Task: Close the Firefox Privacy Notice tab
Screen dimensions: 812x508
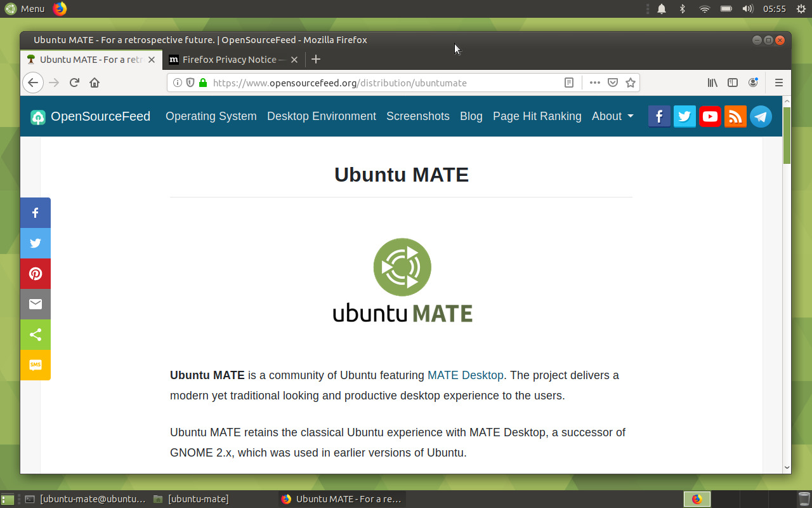Action: click(x=294, y=60)
